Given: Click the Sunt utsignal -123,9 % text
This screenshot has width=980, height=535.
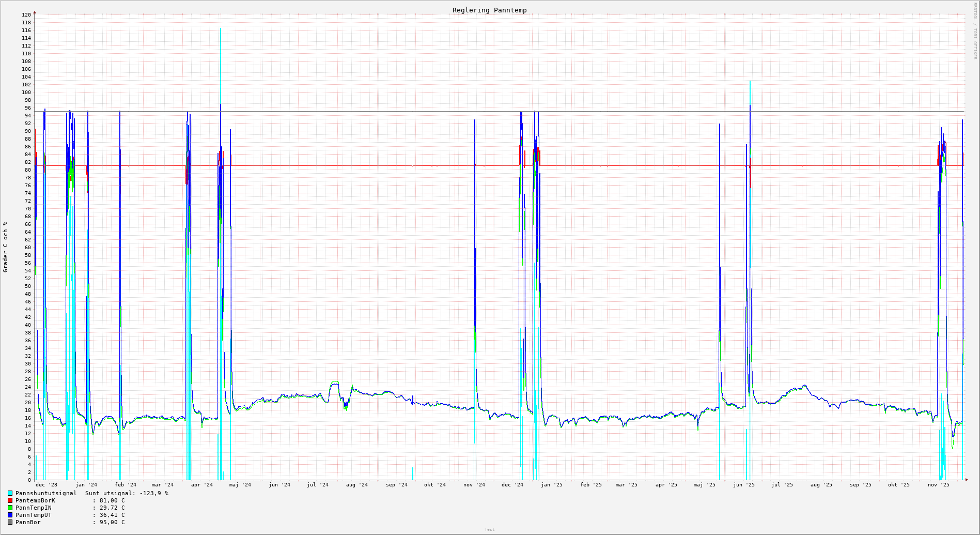Looking at the screenshot, I should click(x=127, y=493).
